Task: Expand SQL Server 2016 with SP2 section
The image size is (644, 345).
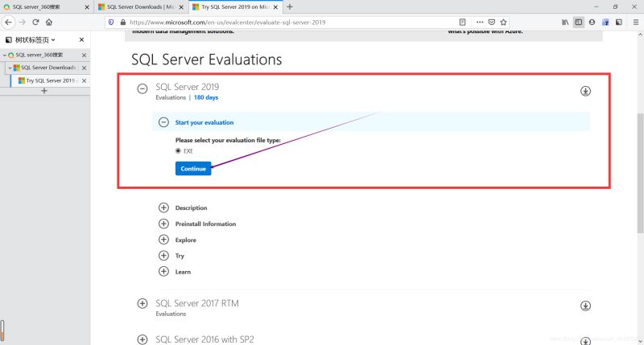Action: (x=142, y=339)
